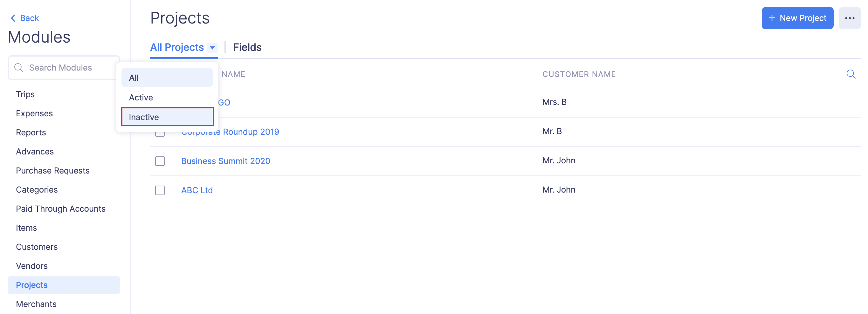Open the Expenses module
This screenshot has width=868, height=314.
click(x=34, y=113)
